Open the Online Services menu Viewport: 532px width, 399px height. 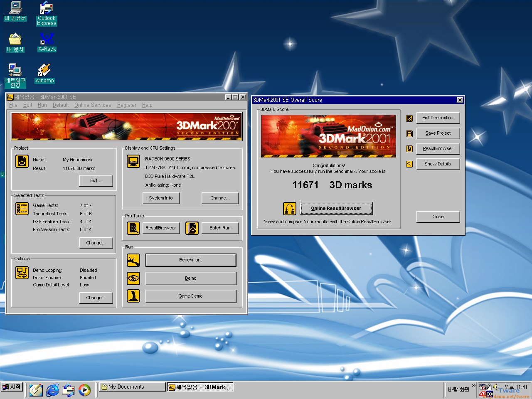pos(93,105)
